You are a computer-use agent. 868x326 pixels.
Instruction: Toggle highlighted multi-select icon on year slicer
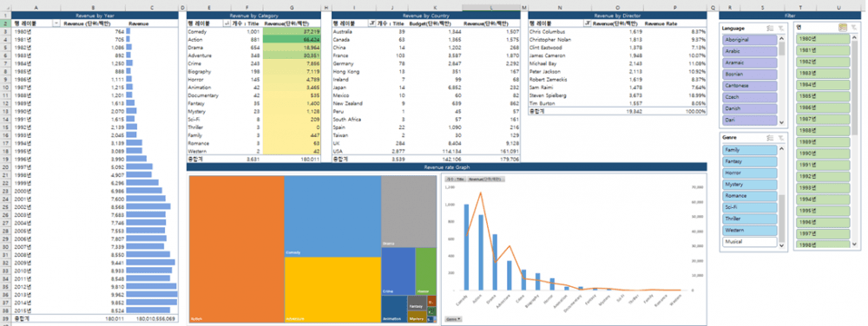point(843,27)
